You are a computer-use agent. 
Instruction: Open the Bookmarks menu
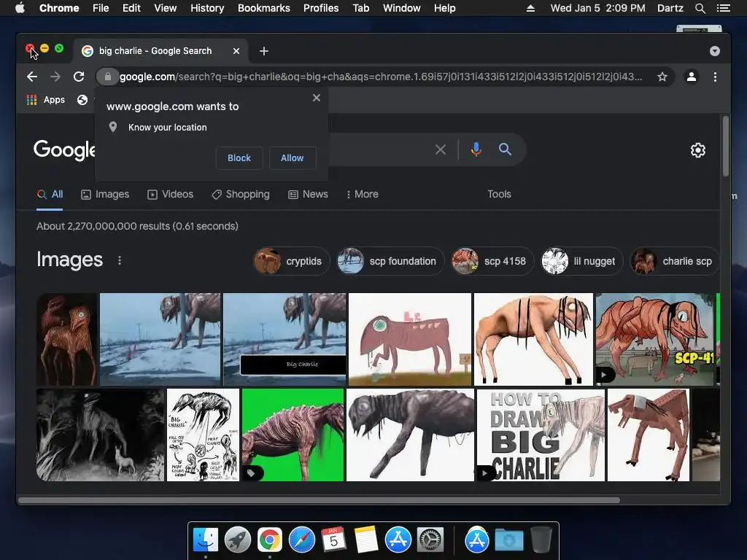point(264,8)
